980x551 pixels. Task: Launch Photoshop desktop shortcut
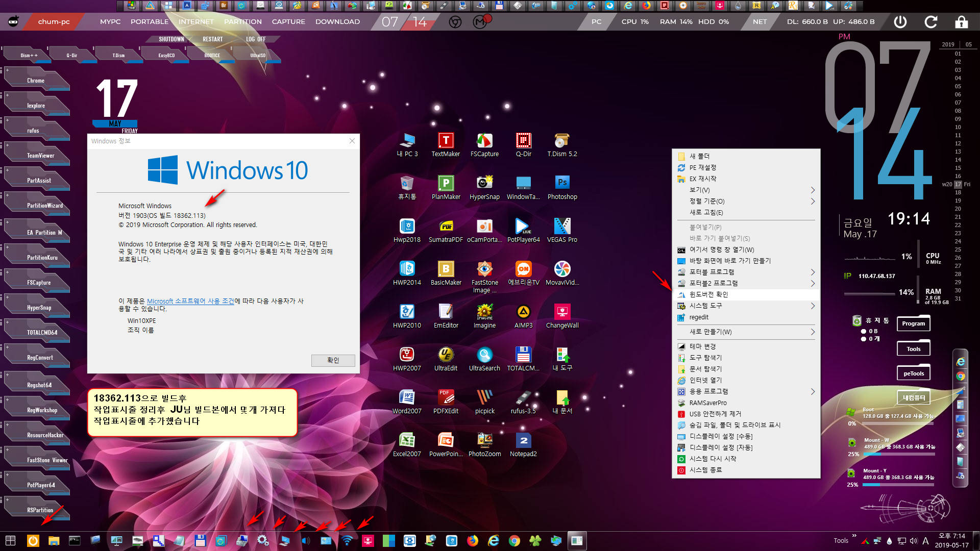tap(562, 188)
